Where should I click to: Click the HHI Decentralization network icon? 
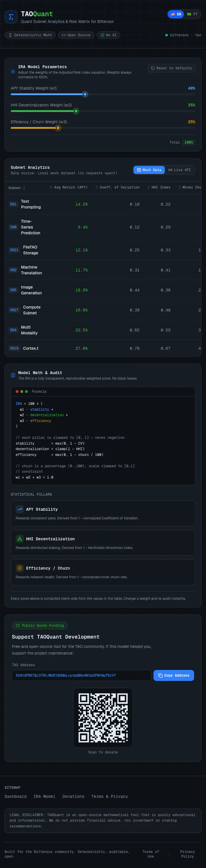point(19,539)
